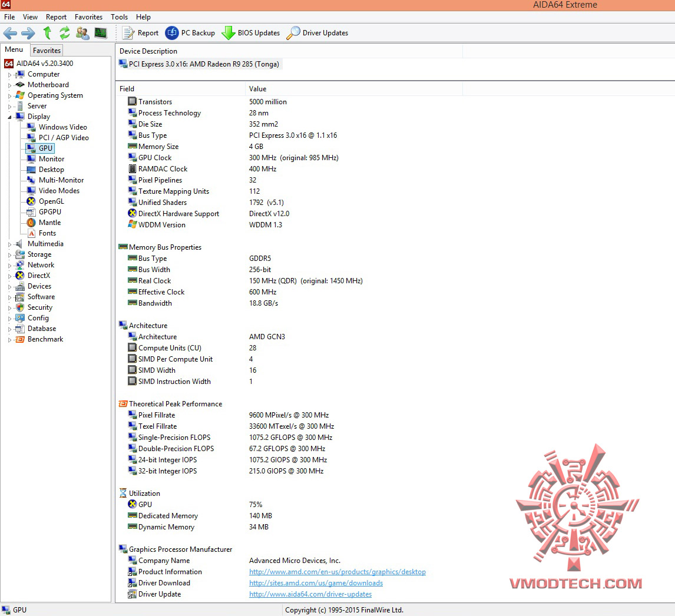
Task: Expand the Motherboard tree node
Action: pyautogui.click(x=9, y=85)
